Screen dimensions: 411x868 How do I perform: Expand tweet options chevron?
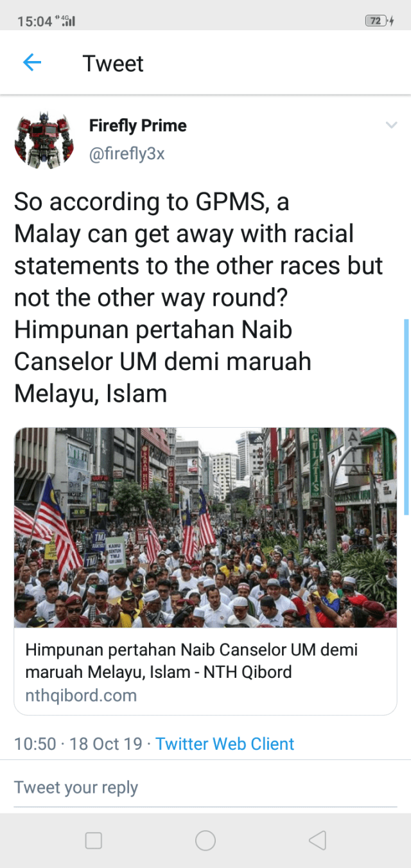391,125
